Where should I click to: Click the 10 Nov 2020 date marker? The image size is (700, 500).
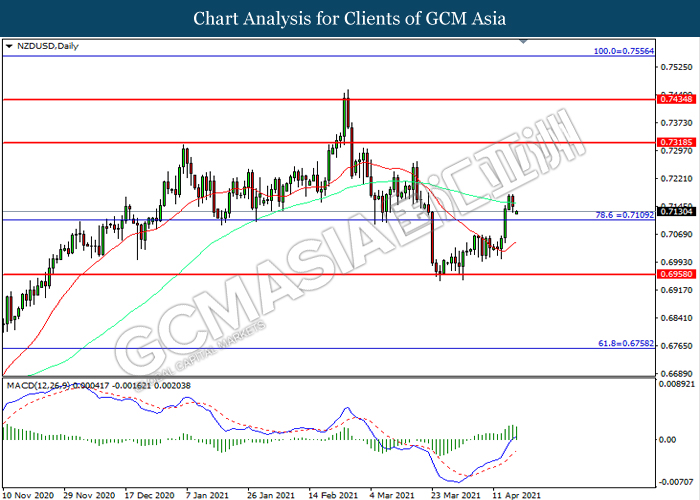[28, 495]
